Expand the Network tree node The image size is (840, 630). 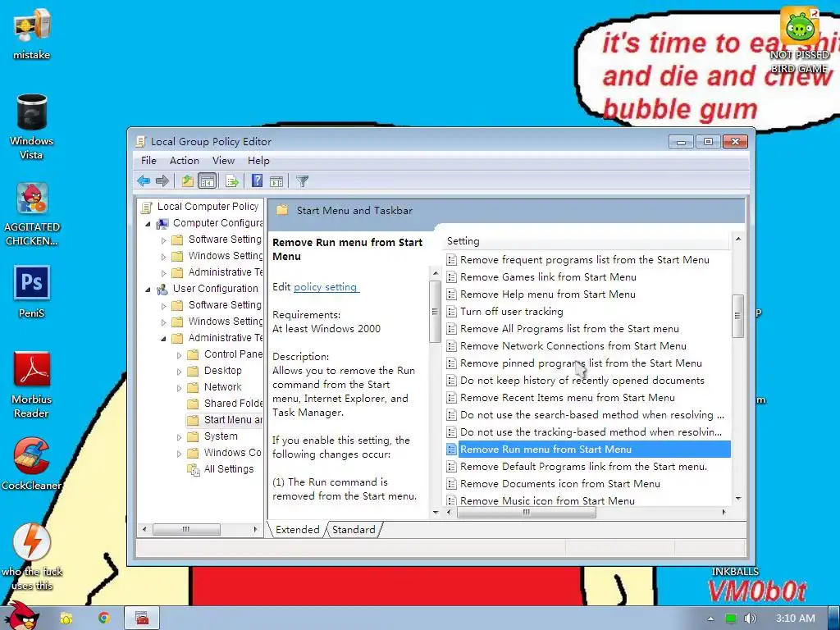coord(179,388)
